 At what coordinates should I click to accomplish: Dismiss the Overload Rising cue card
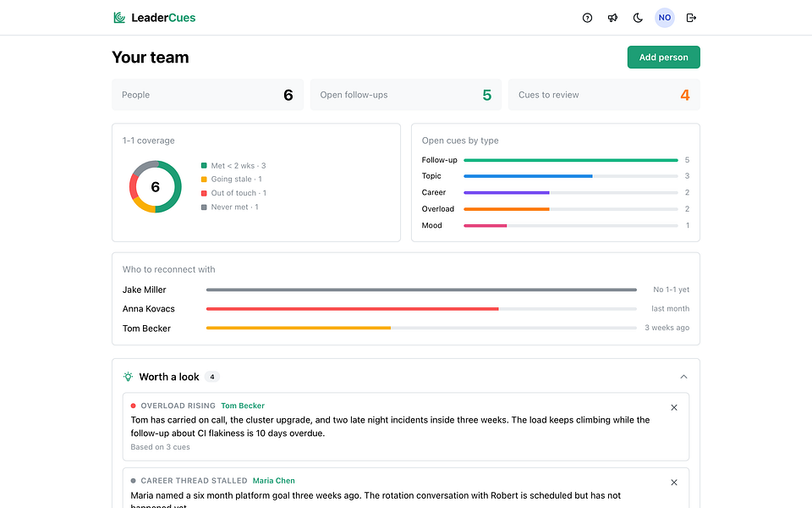(674, 407)
